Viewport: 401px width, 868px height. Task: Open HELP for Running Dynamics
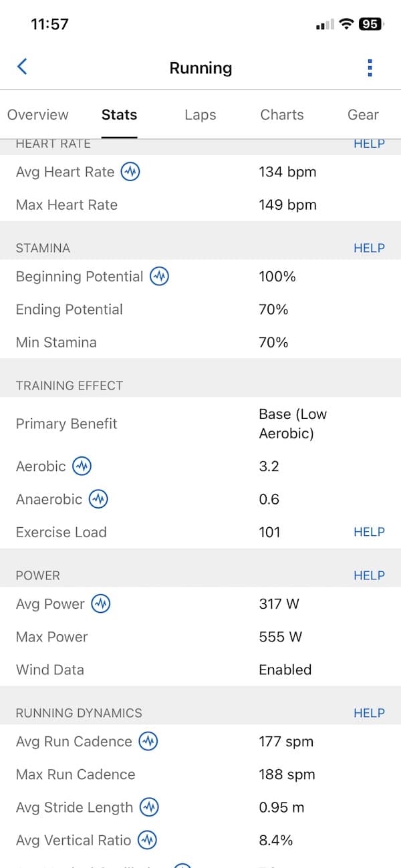point(369,713)
